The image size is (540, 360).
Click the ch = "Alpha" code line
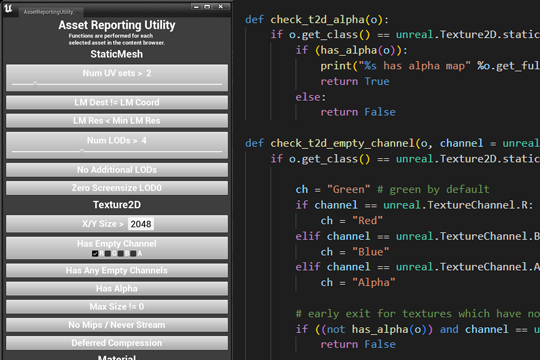click(x=358, y=282)
